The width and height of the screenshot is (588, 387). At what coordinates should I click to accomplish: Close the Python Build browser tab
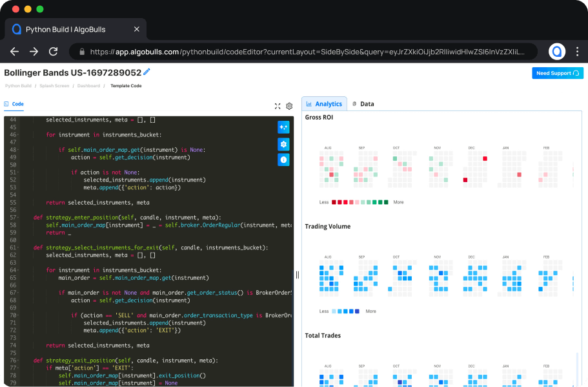coord(136,29)
